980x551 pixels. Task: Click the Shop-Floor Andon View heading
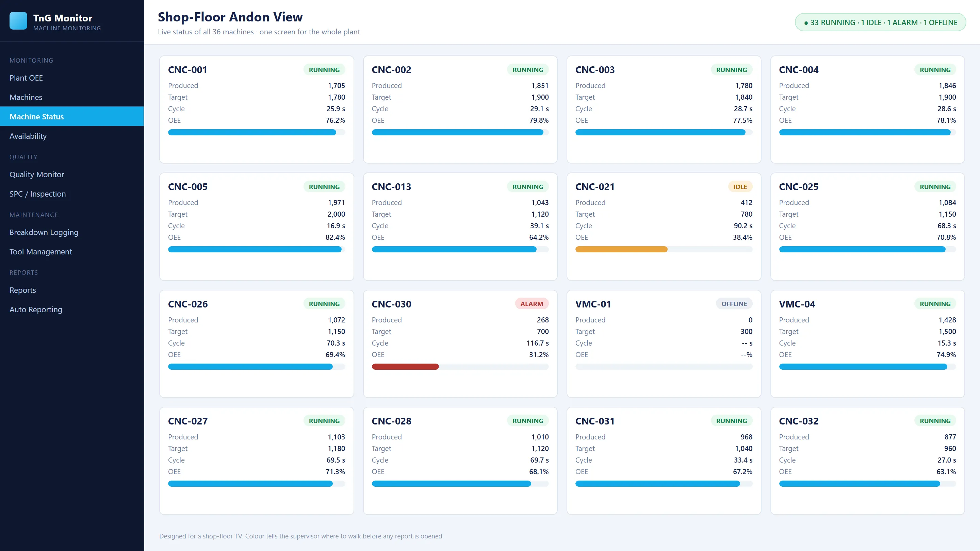click(230, 17)
